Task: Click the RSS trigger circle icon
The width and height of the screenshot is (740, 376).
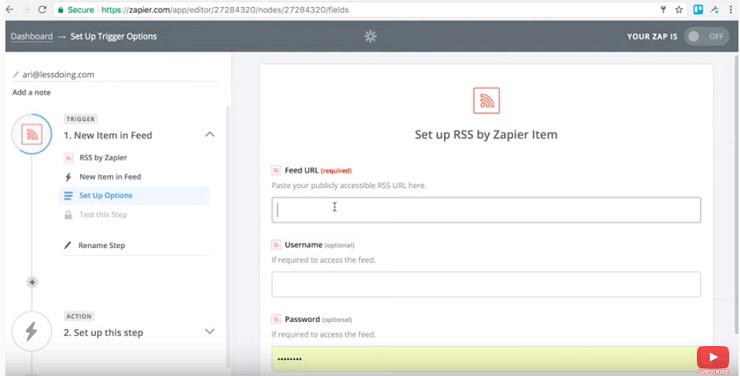Action: [32, 134]
